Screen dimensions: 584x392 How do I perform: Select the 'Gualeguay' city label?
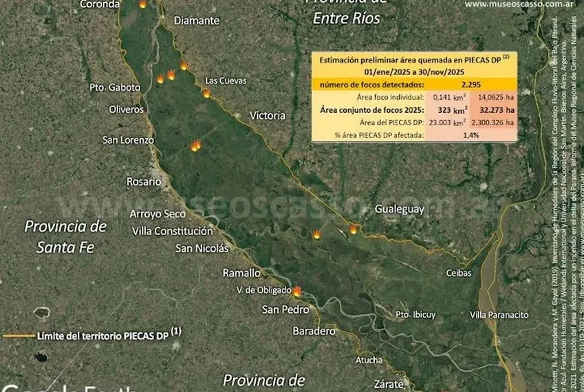coord(399,209)
